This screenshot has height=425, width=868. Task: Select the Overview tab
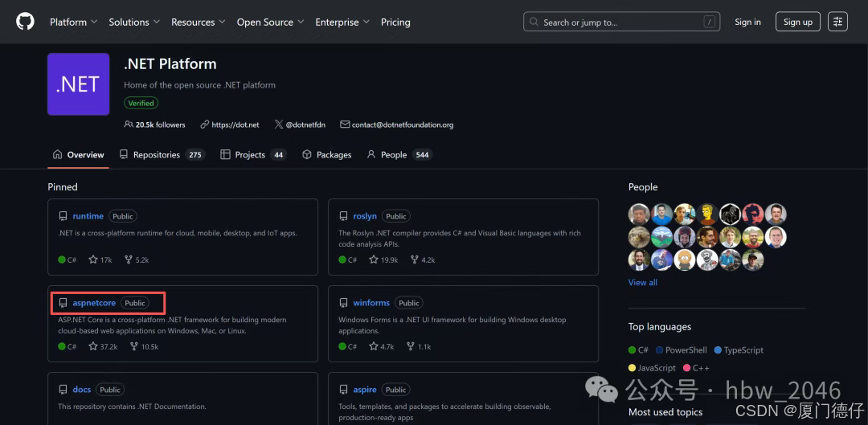pos(79,155)
